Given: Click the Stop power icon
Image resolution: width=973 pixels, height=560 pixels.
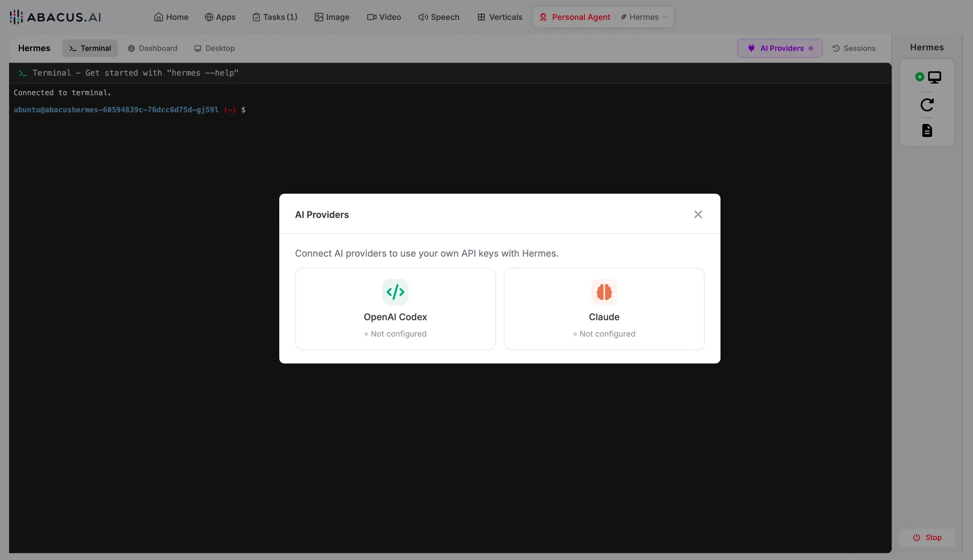Looking at the screenshot, I should [916, 537].
